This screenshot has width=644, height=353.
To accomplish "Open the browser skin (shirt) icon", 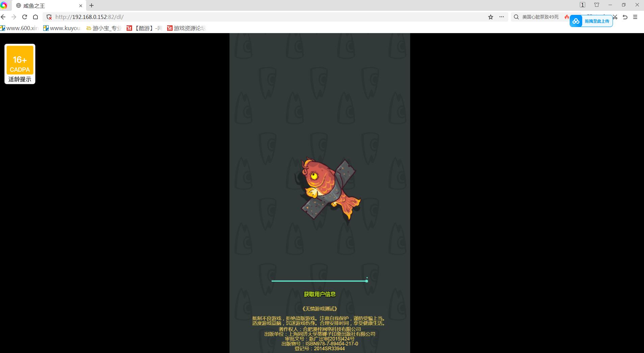I will 597,5.
